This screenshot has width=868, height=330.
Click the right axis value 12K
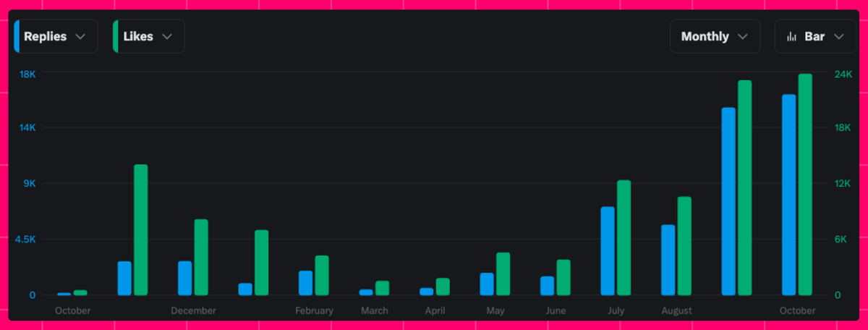[x=841, y=184]
